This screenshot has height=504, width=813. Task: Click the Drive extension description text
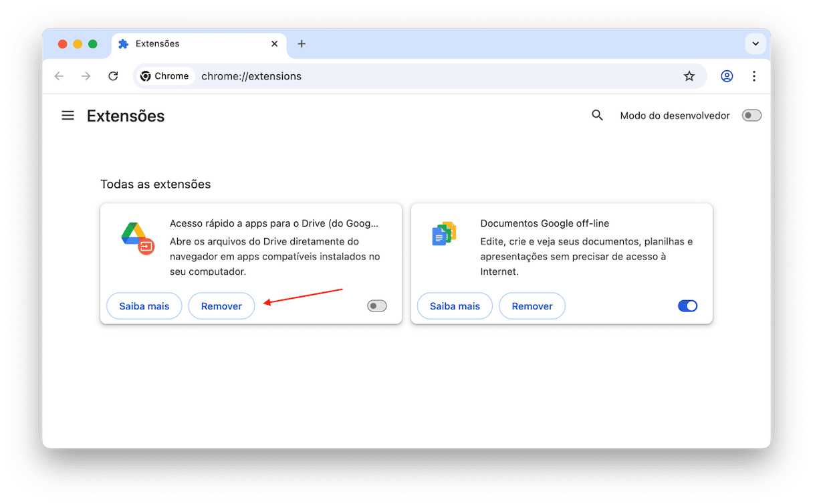[x=275, y=257]
